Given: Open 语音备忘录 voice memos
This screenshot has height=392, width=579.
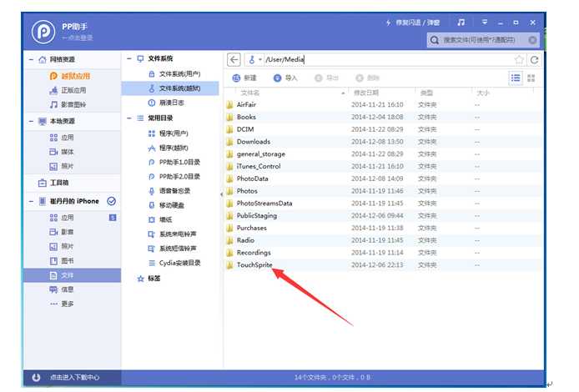Looking at the screenshot, I should (169, 191).
